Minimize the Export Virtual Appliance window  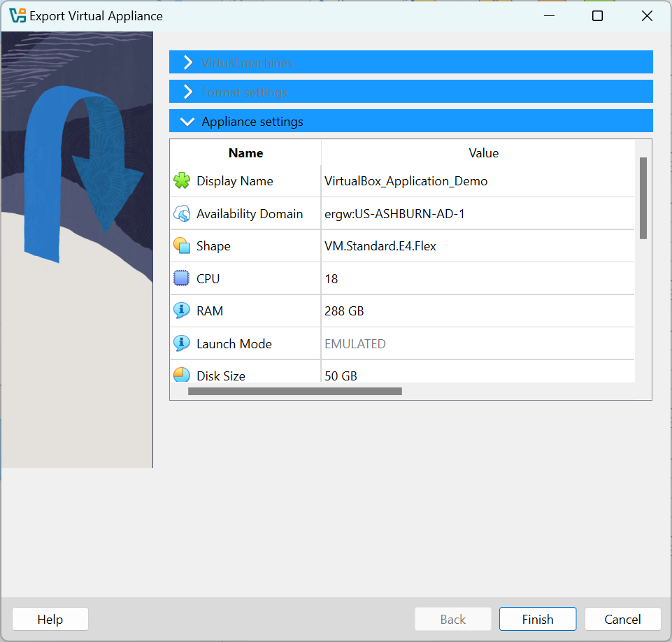click(x=550, y=16)
